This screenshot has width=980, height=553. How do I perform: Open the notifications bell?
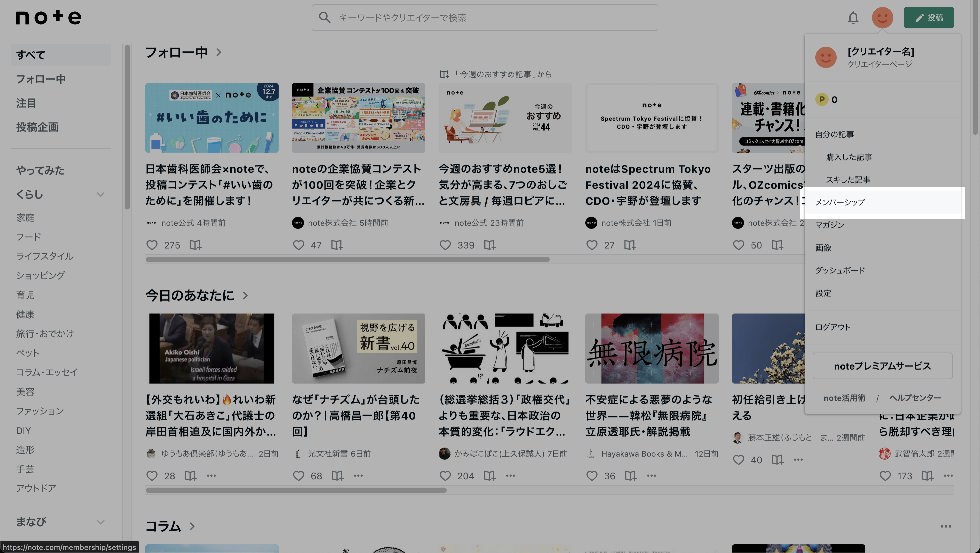[x=853, y=18]
